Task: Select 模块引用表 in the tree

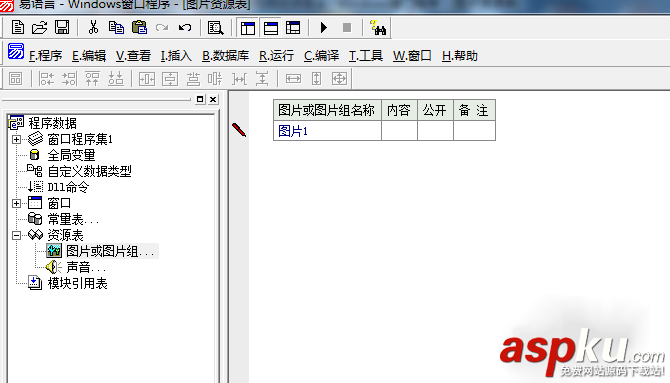Action: click(x=77, y=283)
